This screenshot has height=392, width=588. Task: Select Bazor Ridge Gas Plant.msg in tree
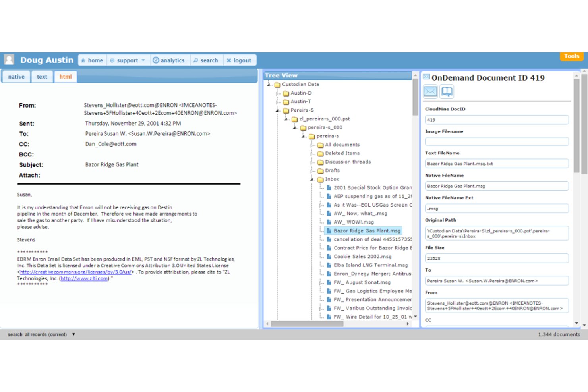pos(367,231)
